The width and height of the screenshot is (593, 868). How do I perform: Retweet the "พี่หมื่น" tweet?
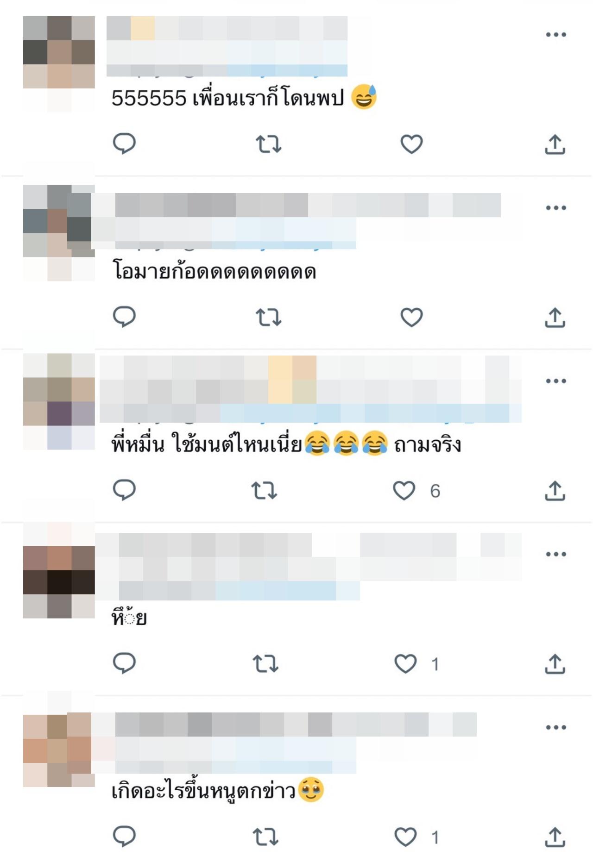tap(264, 490)
